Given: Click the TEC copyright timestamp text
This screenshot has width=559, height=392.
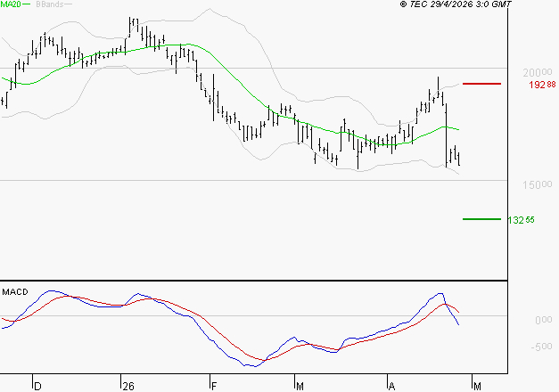Looking at the screenshot, I should coord(456,4).
